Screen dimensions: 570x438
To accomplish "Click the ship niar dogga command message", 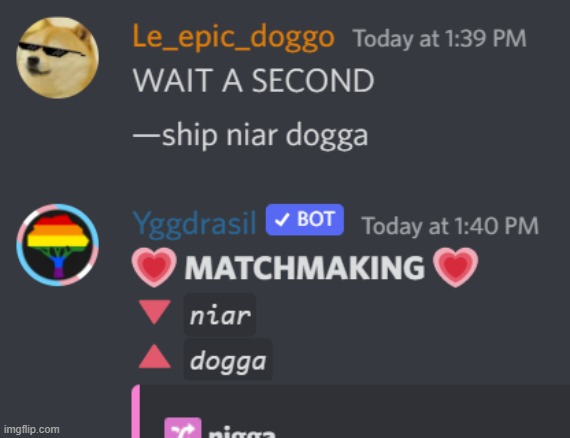I will [250, 136].
